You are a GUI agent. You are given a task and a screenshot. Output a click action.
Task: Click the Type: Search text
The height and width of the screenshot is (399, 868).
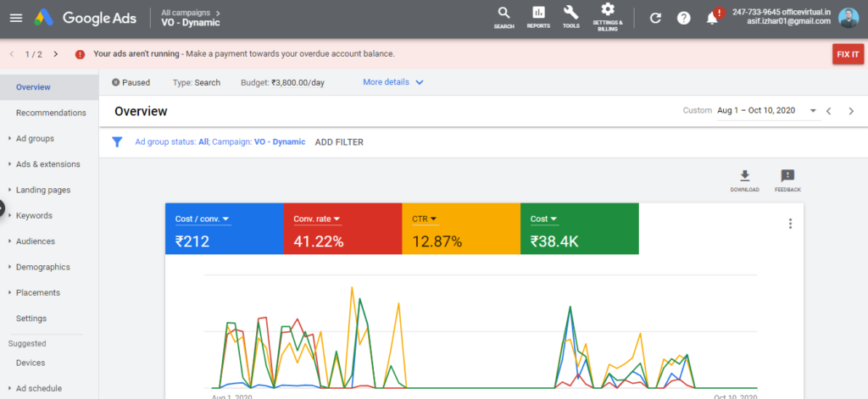pyautogui.click(x=197, y=82)
